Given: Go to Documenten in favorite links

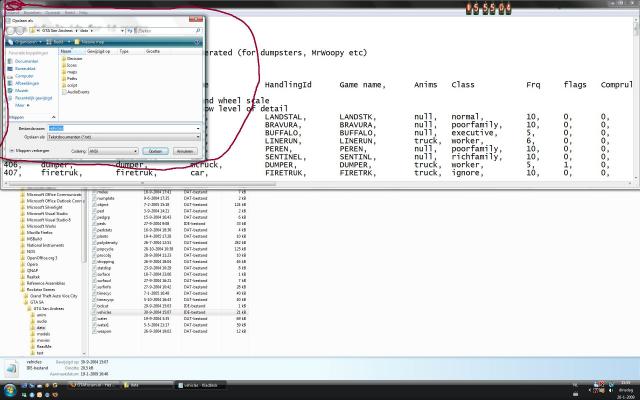Looking at the screenshot, I should pos(25,61).
